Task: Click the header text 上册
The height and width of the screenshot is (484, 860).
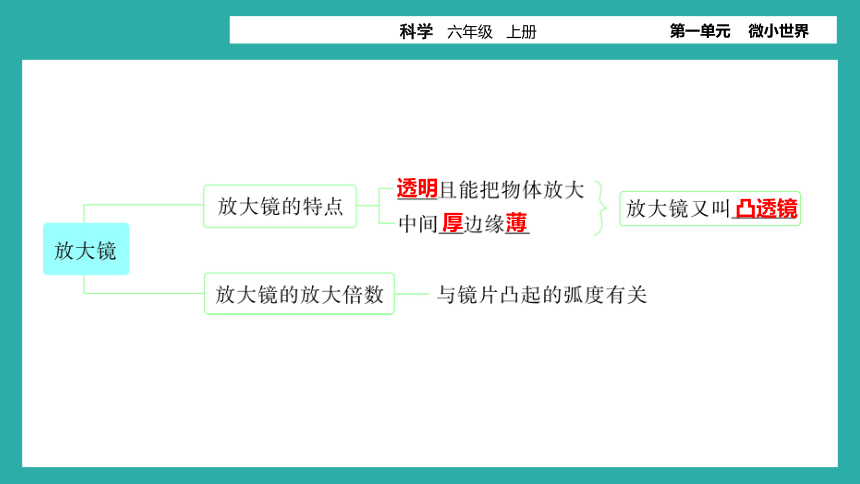Action: 521,32
